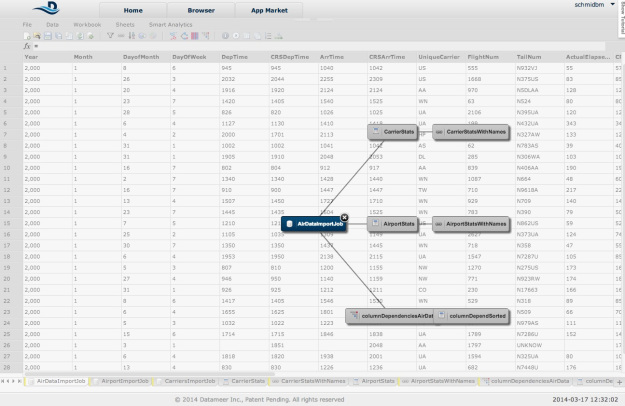The image size is (625, 406).
Task: Switch to the Browser tab
Action: (x=200, y=8)
